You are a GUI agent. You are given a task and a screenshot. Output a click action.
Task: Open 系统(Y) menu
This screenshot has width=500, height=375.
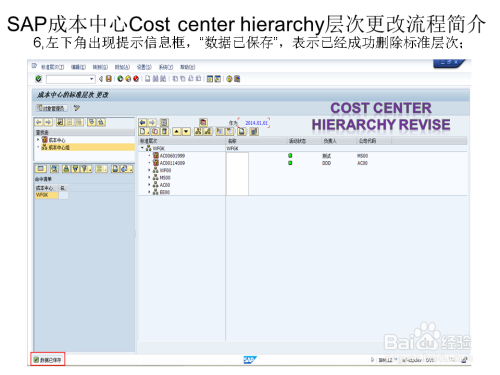pyautogui.click(x=166, y=67)
